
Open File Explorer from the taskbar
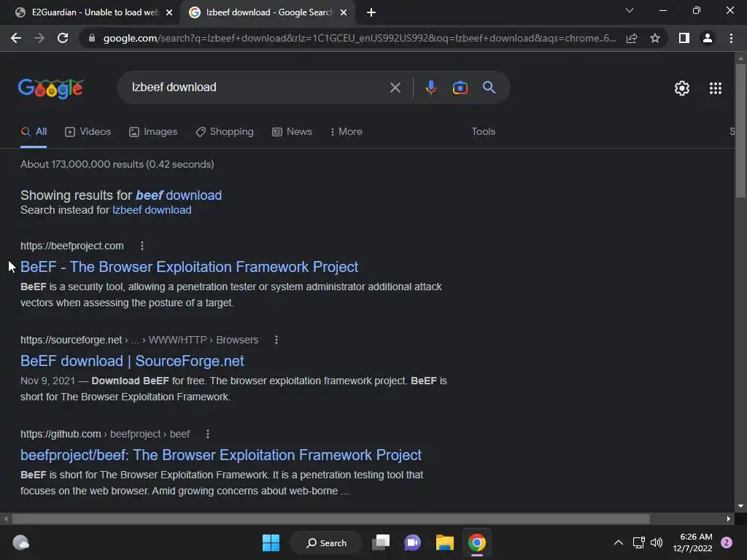pyautogui.click(x=445, y=542)
